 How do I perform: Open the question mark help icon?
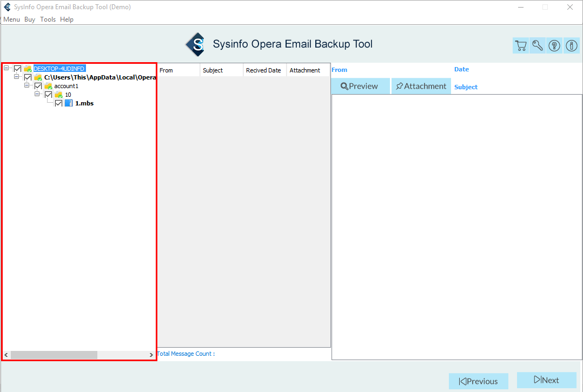pyautogui.click(x=554, y=46)
